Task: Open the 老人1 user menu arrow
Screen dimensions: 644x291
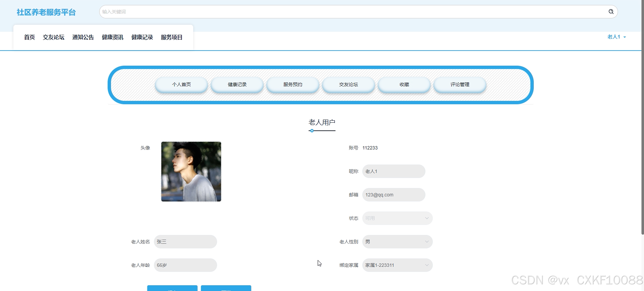Action: point(625,37)
